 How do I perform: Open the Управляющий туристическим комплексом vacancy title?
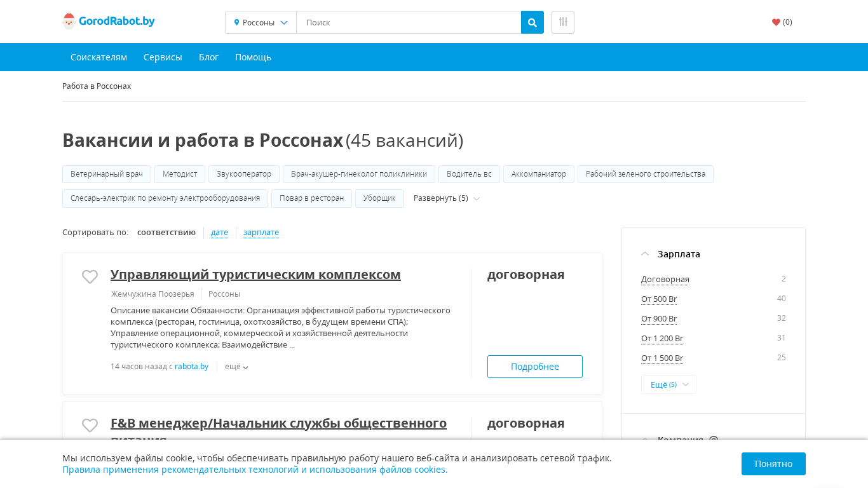(x=255, y=274)
